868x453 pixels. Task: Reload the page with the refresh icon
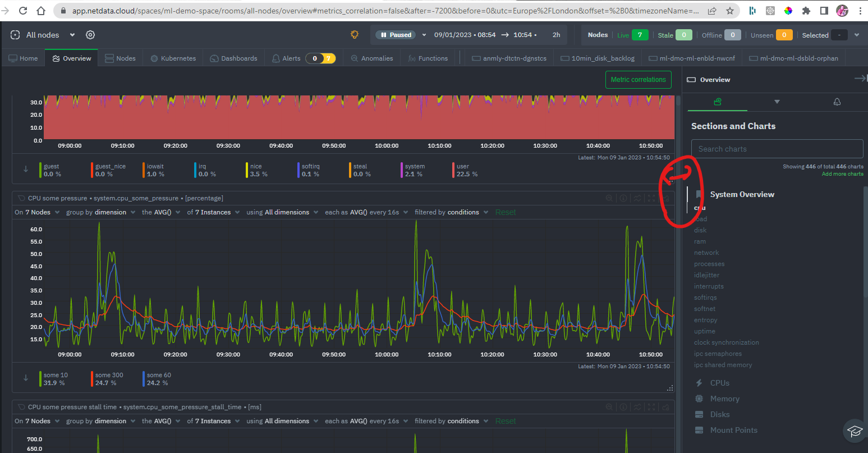click(x=23, y=11)
